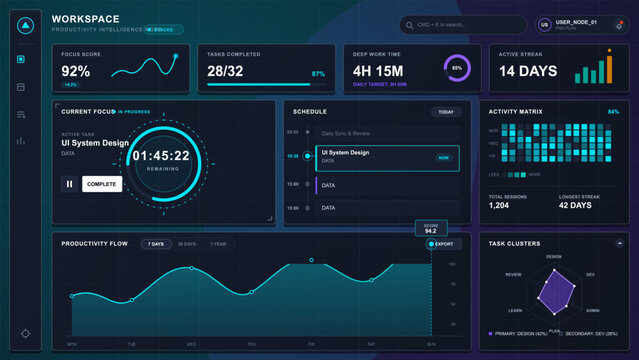Select the 13:00 DATA schedule entry

(387, 185)
